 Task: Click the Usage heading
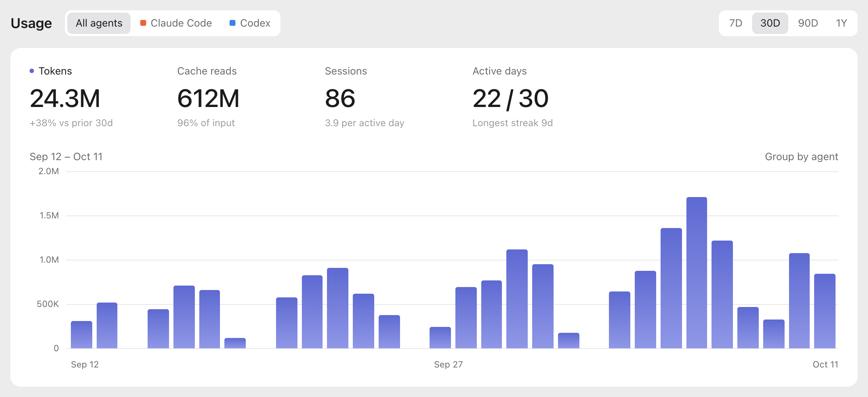31,23
